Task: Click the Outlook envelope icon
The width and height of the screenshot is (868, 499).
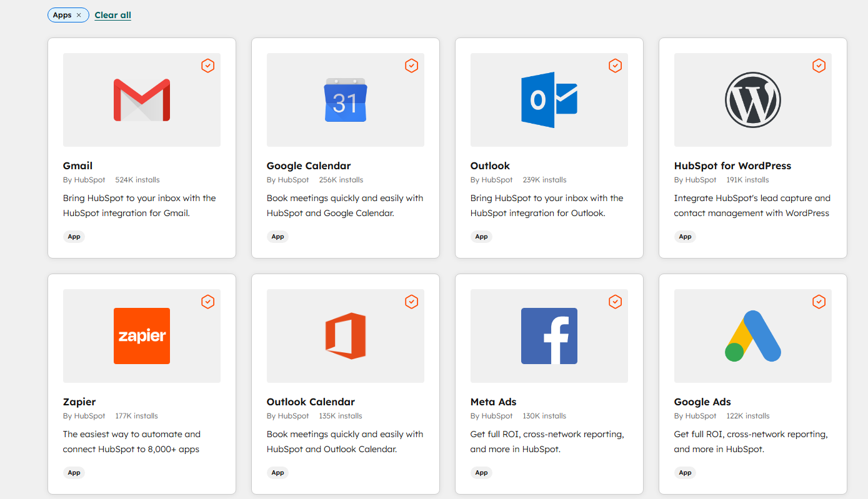Action: (x=549, y=99)
